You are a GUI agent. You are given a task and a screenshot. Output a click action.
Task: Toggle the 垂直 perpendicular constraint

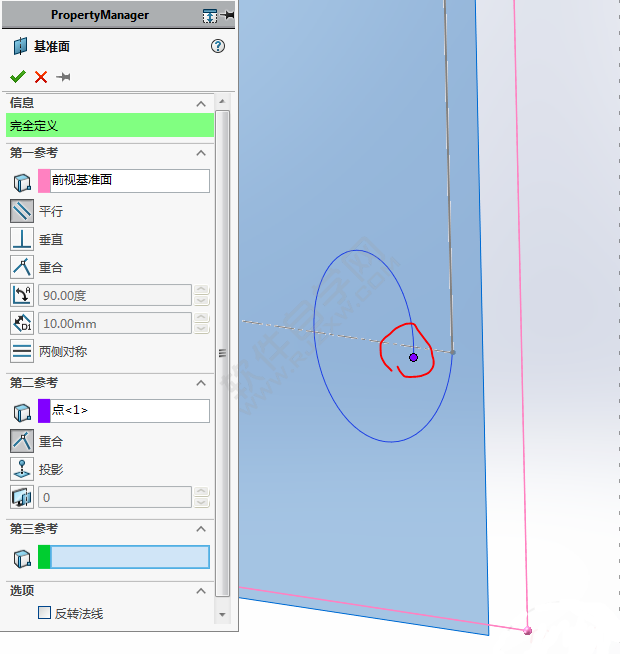[22, 239]
